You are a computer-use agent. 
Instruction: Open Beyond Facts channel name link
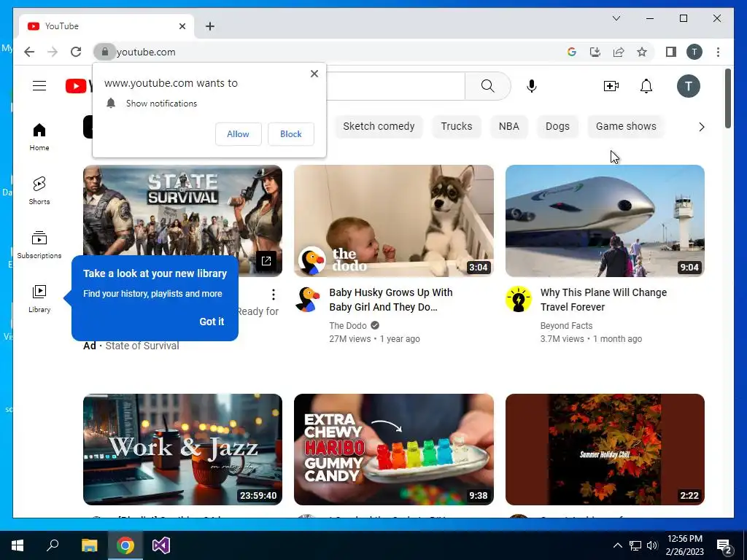point(566,326)
